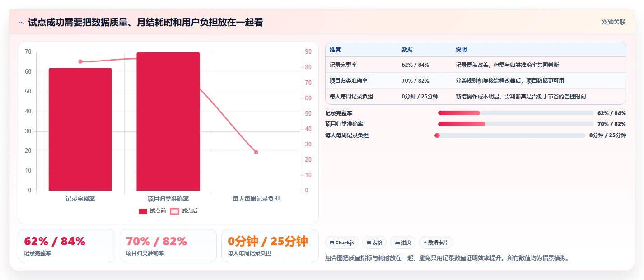Click x-axis label 记录完整率 under chart
644x280 pixels.
(x=80, y=199)
